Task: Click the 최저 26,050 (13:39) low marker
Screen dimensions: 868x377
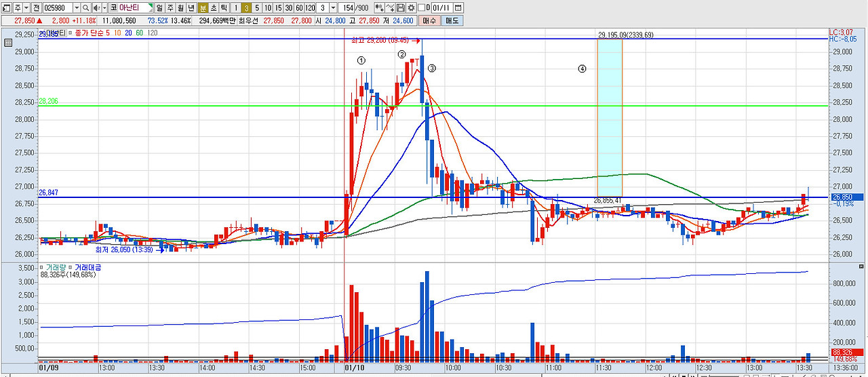Action: [x=129, y=250]
